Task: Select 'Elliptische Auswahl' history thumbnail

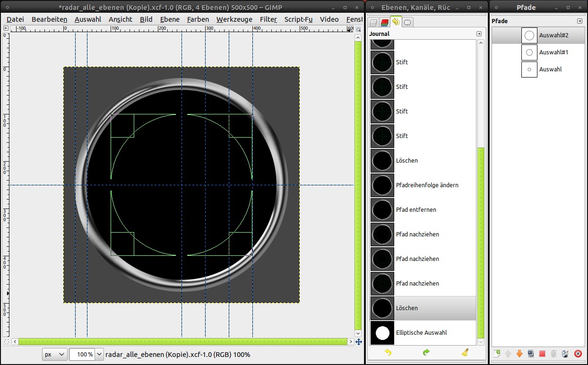Action: [x=382, y=333]
